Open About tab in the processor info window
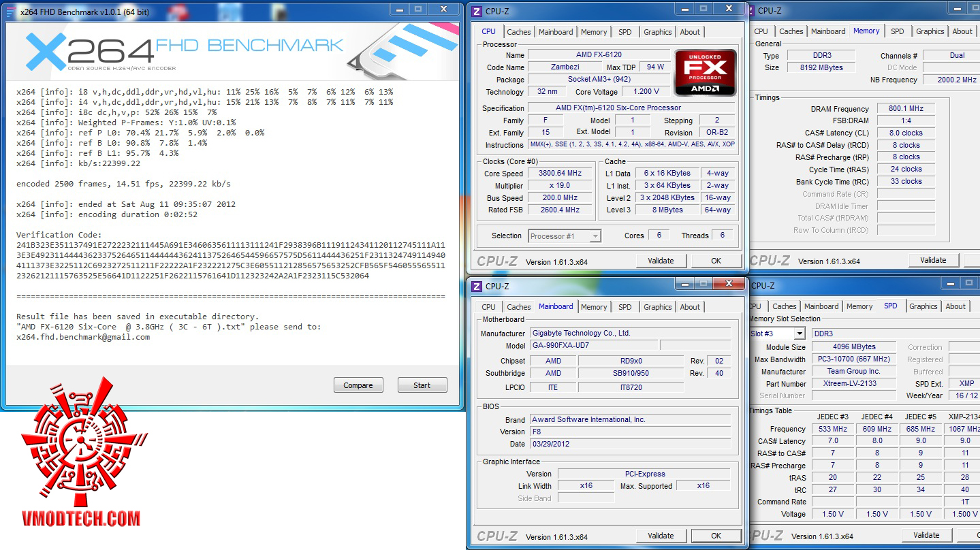980x550 pixels. (690, 32)
